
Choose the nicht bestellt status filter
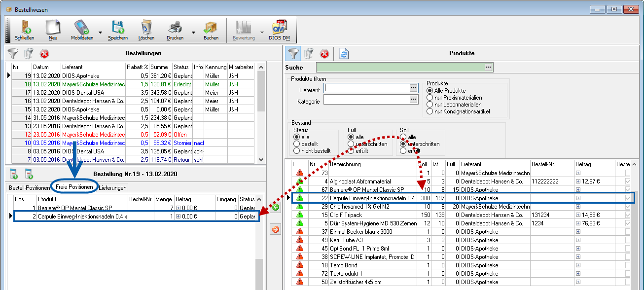(x=296, y=151)
